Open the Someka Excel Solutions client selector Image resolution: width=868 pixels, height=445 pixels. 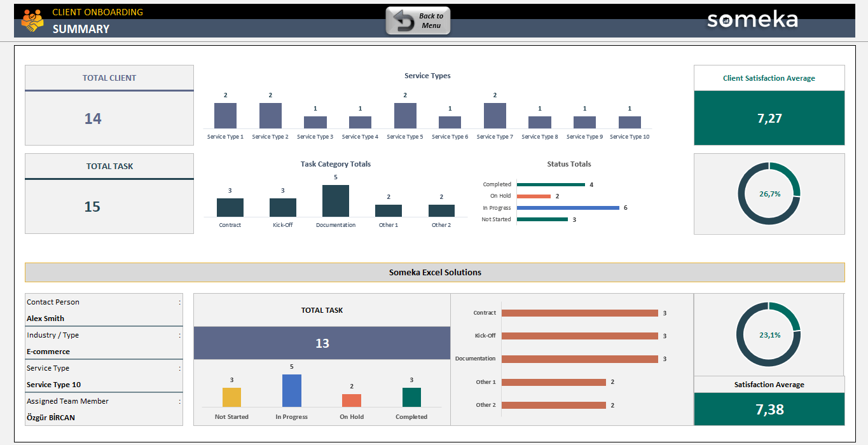(x=435, y=272)
